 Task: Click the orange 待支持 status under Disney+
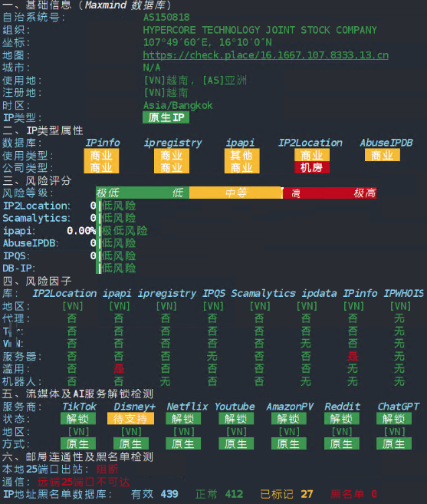[130, 419]
